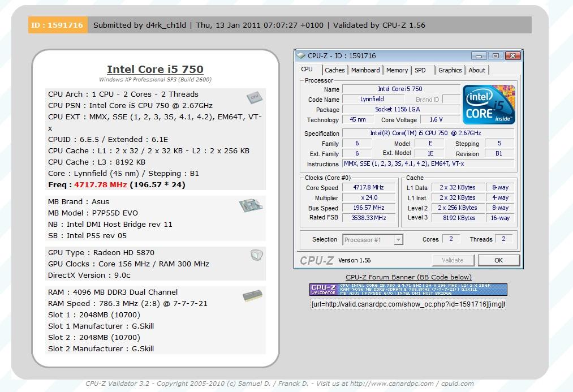The width and height of the screenshot is (573, 392).
Task: Click the RAM stick icon beside RAM row
Action: pyautogui.click(x=252, y=295)
